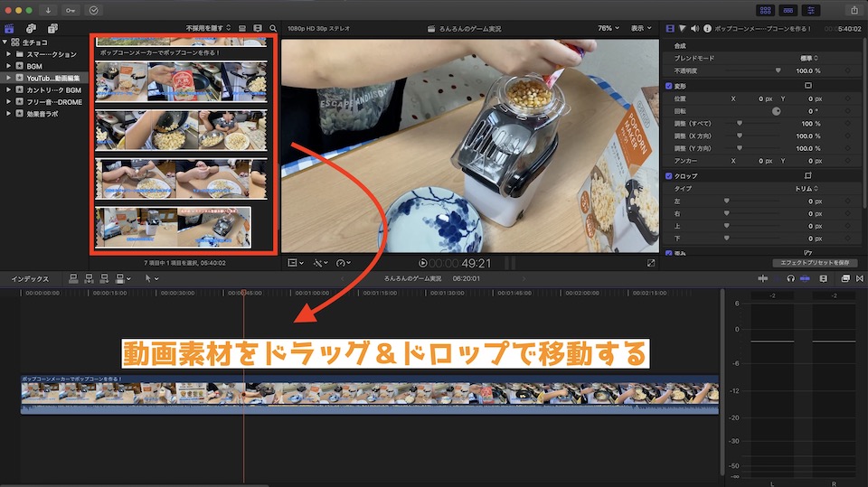
Task: Toggle solo headphones icon
Action: [790, 279]
